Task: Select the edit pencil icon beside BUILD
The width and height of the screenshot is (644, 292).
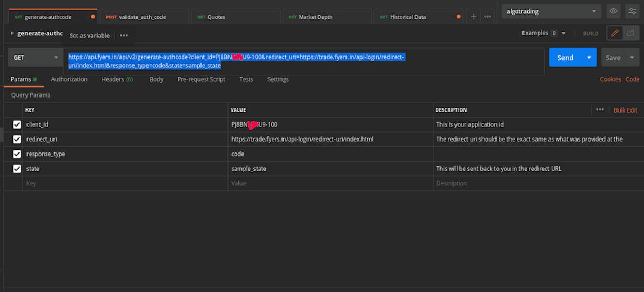Action: (x=615, y=33)
